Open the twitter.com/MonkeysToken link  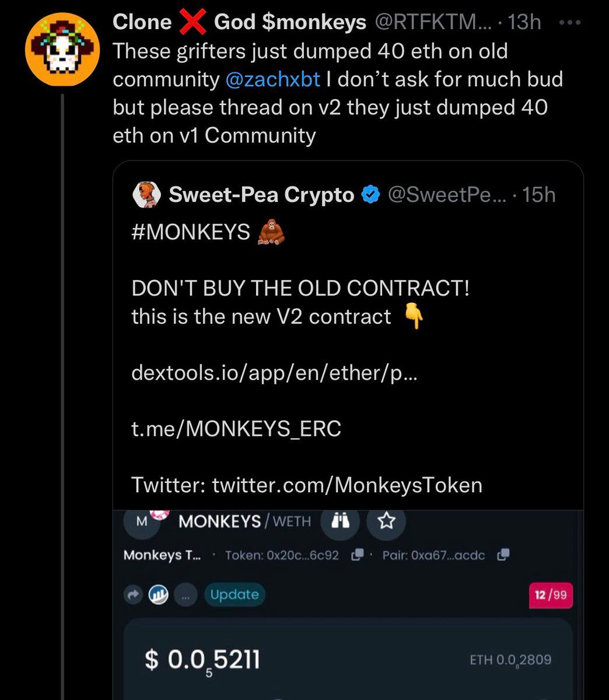pyautogui.click(x=347, y=485)
